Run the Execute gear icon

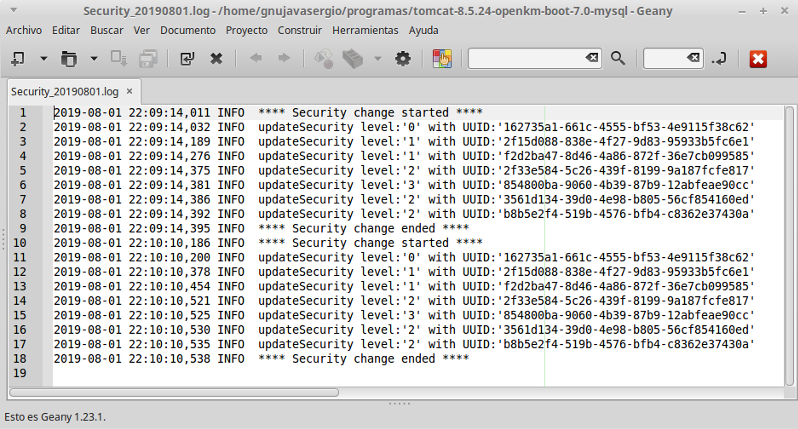click(403, 59)
